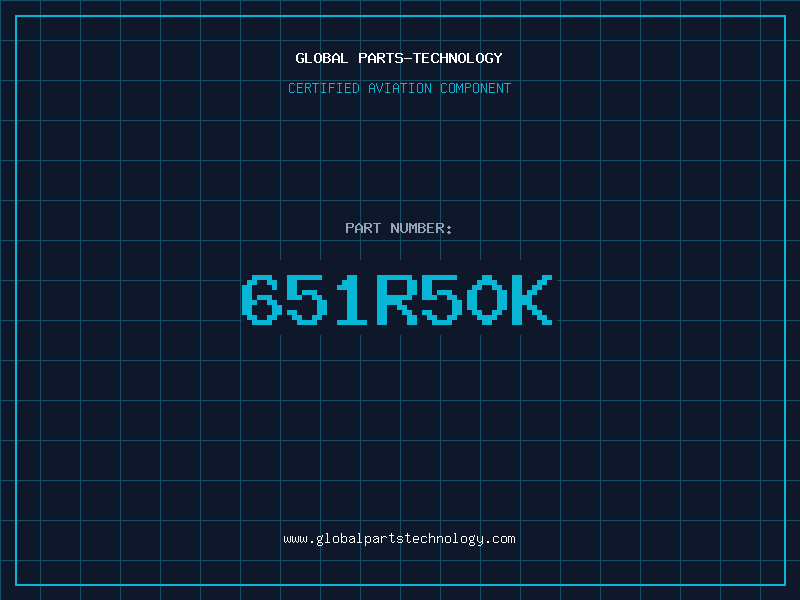Click the www.globalpartstechnology.com website link
800x600 pixels.
399,538
